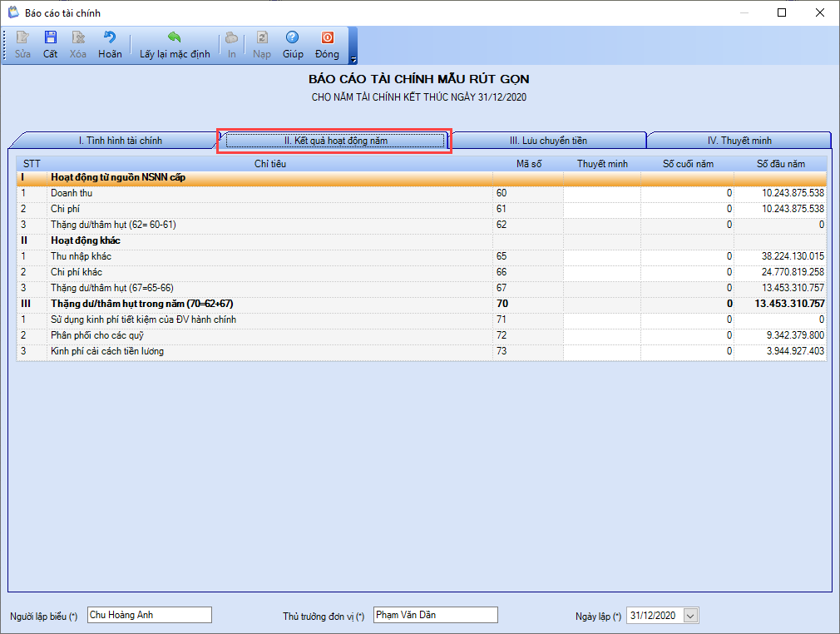Switch to I. Tình hình tài chính tab
840x634 pixels.
pyautogui.click(x=120, y=141)
